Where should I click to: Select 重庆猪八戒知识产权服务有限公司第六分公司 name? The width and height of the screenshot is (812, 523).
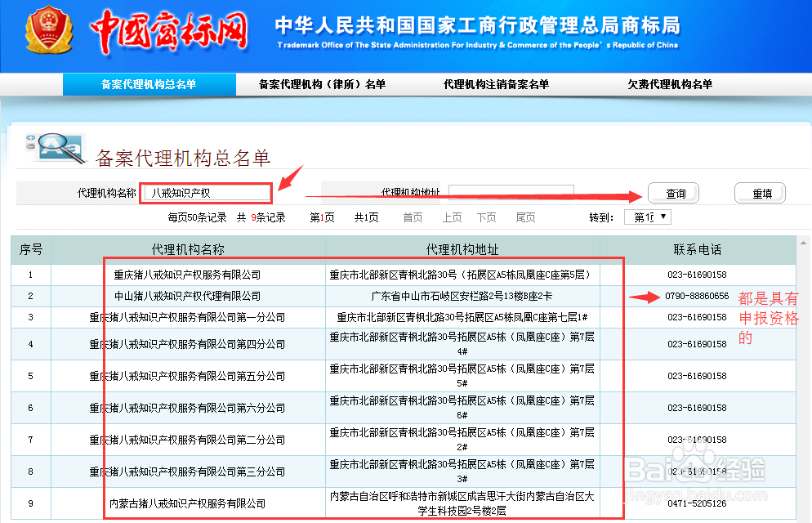point(187,408)
